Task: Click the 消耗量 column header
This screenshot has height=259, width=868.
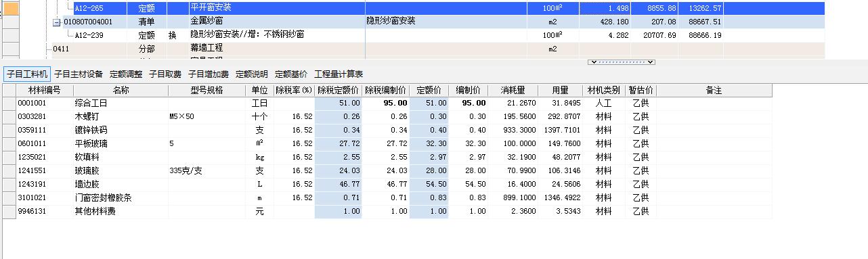Action: tap(513, 90)
